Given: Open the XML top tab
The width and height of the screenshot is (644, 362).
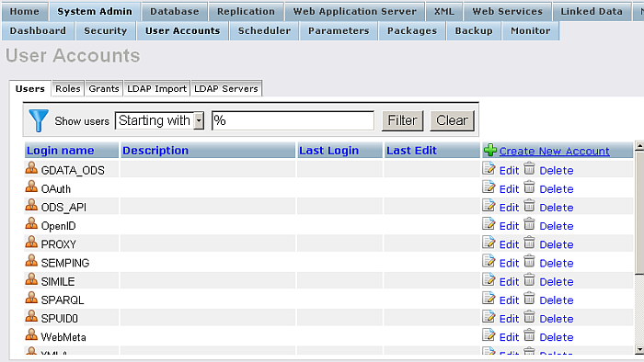Looking at the screenshot, I should 444,11.
